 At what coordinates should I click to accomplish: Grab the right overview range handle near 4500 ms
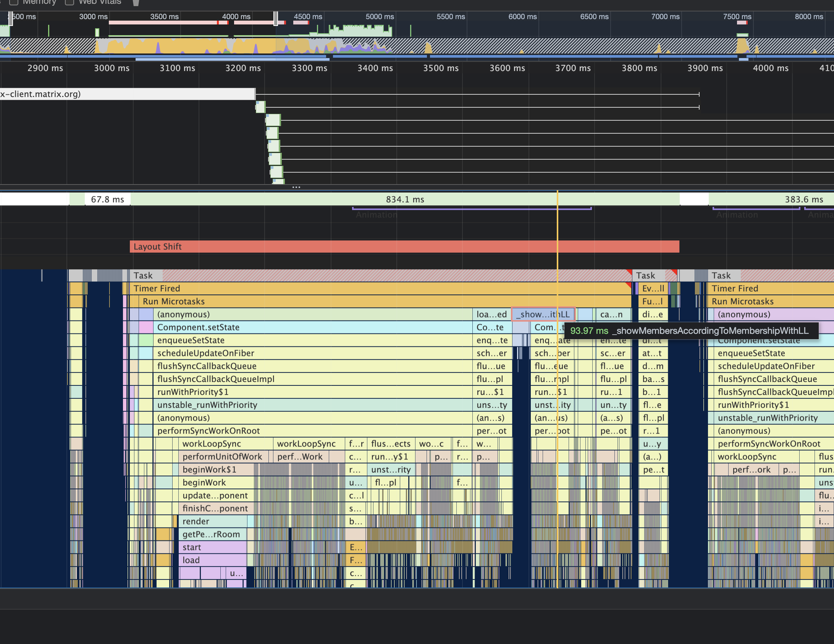click(x=275, y=18)
